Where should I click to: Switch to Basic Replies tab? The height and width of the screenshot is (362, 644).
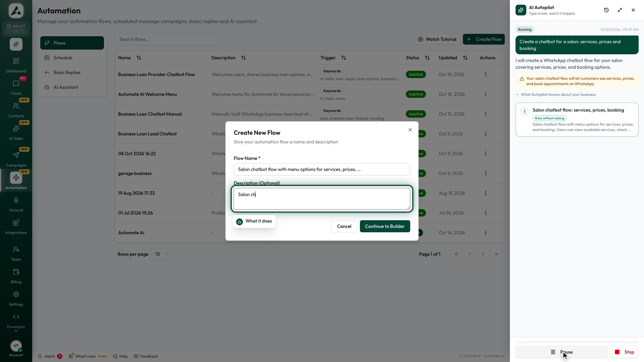[x=72, y=72]
